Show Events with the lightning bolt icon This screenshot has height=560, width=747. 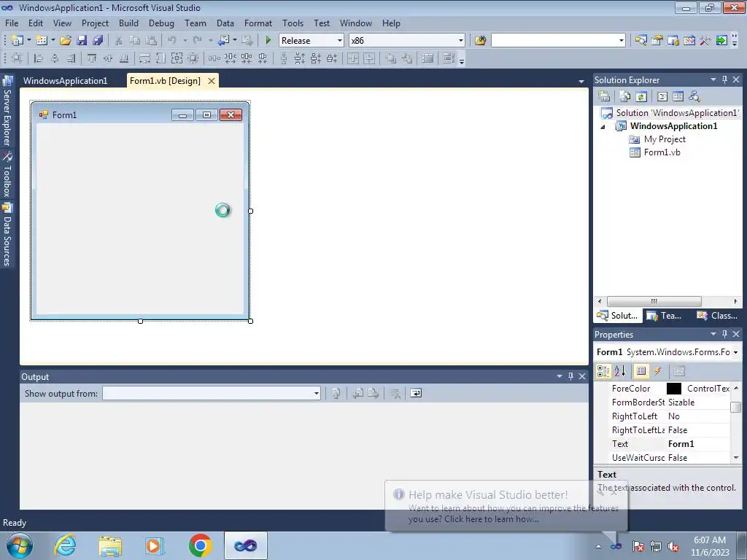657,371
